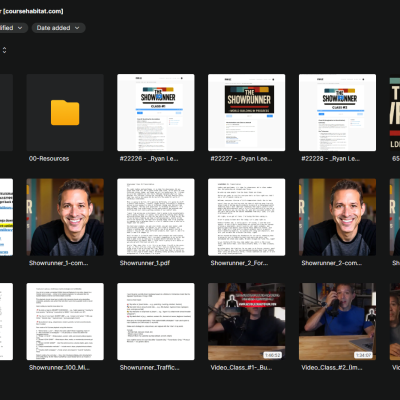
Task: Click the 00-Resources folder name
Action: 49,159
